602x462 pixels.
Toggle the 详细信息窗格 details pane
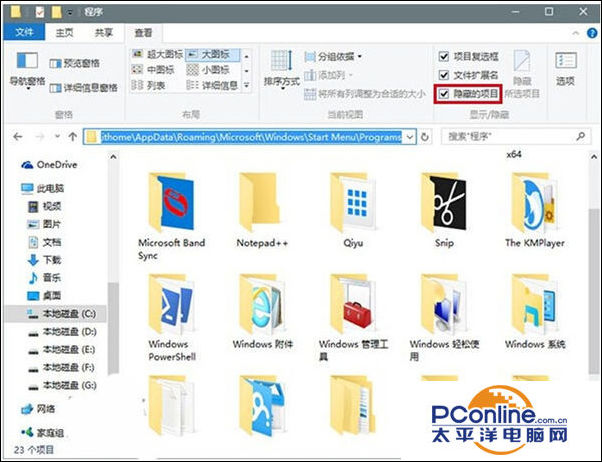coord(84,88)
